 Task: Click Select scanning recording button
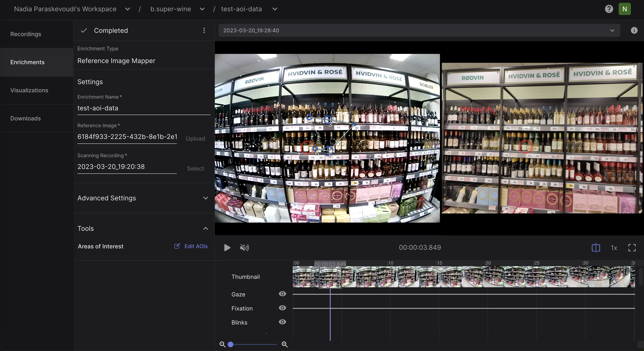coord(195,168)
